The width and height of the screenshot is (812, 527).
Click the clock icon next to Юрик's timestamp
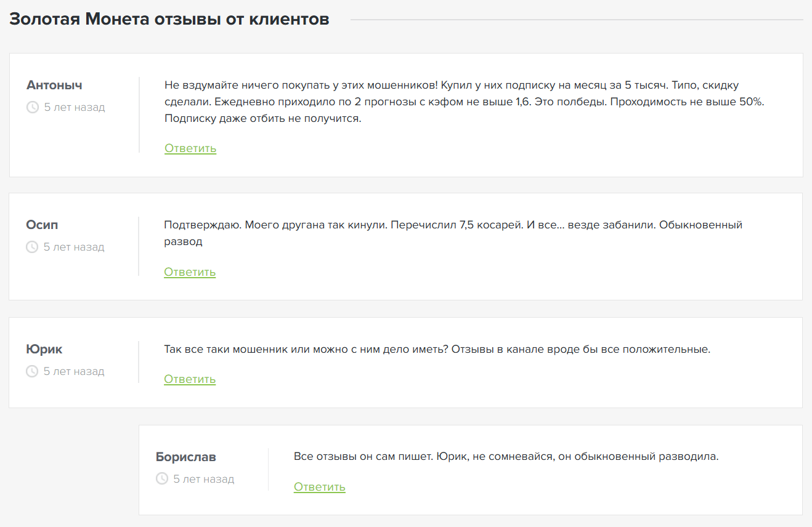coord(33,371)
